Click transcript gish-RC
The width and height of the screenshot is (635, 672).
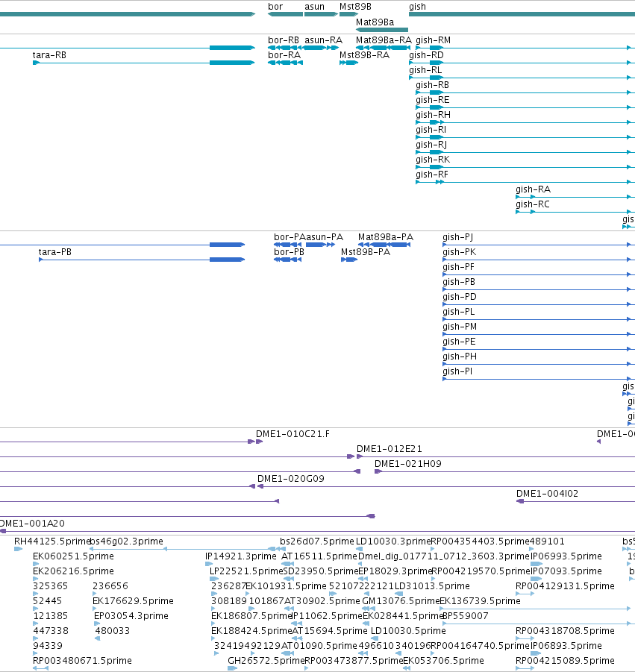click(533, 205)
